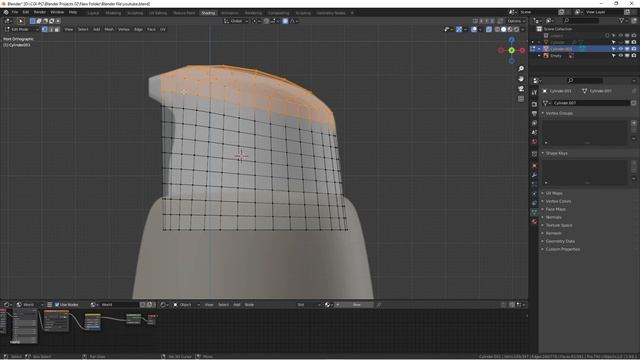640x360 pixels.
Task: Open the UV menu in viewport header
Action: click(x=162, y=29)
